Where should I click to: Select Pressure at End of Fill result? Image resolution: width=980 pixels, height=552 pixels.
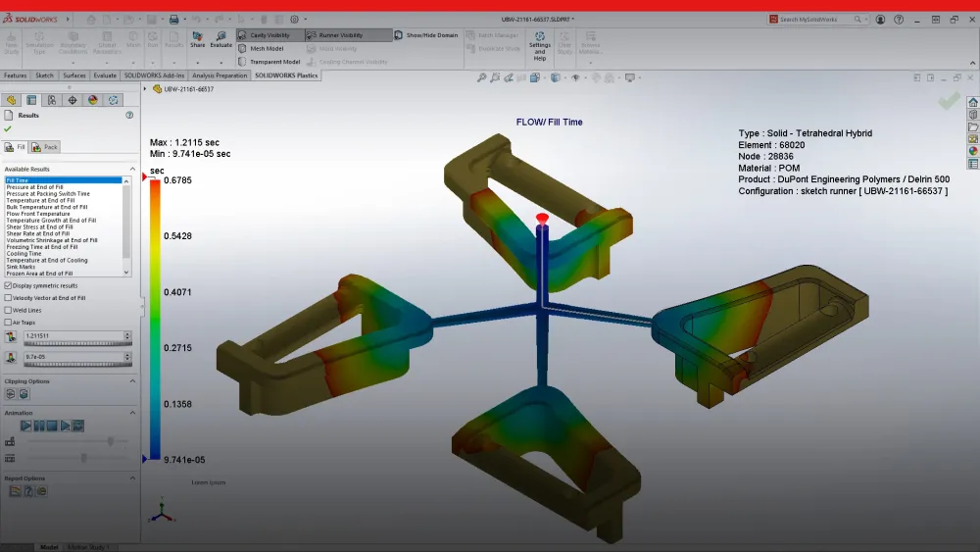coord(35,187)
